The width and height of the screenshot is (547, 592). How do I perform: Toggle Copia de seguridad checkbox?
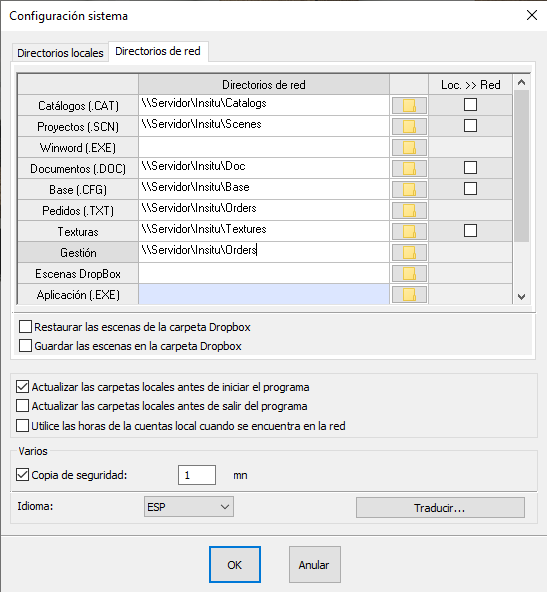pos(22,475)
